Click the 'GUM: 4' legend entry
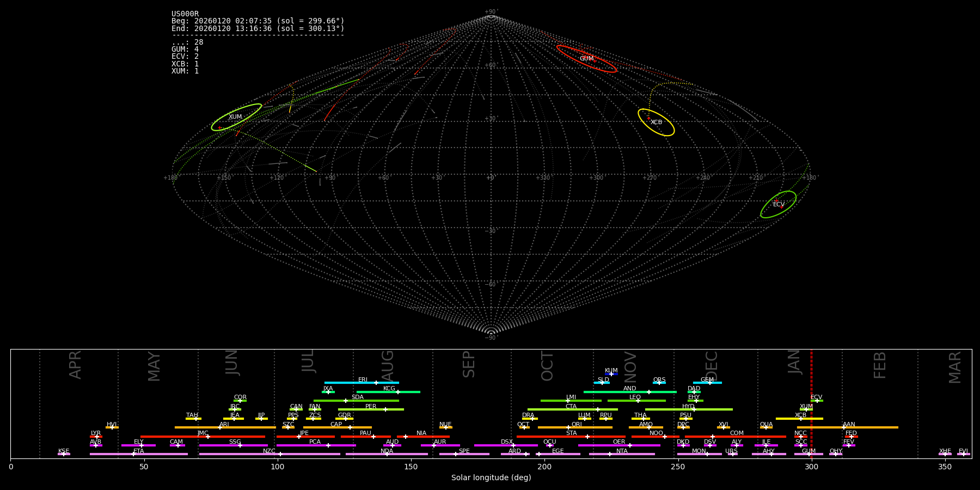Viewport: 980px width, 490px height. point(185,50)
